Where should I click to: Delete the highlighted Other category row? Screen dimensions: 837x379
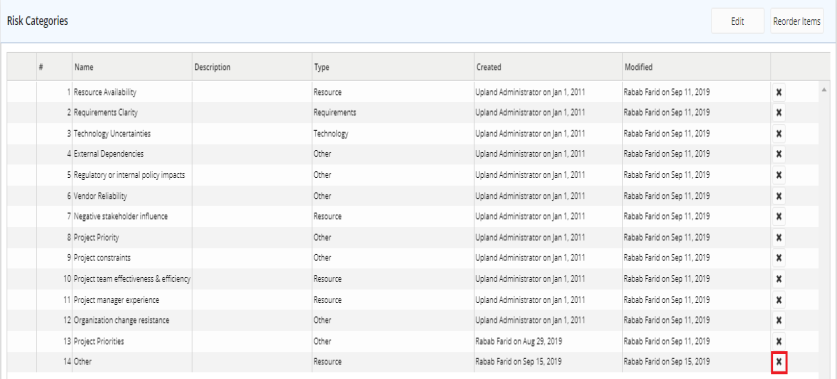pos(778,362)
